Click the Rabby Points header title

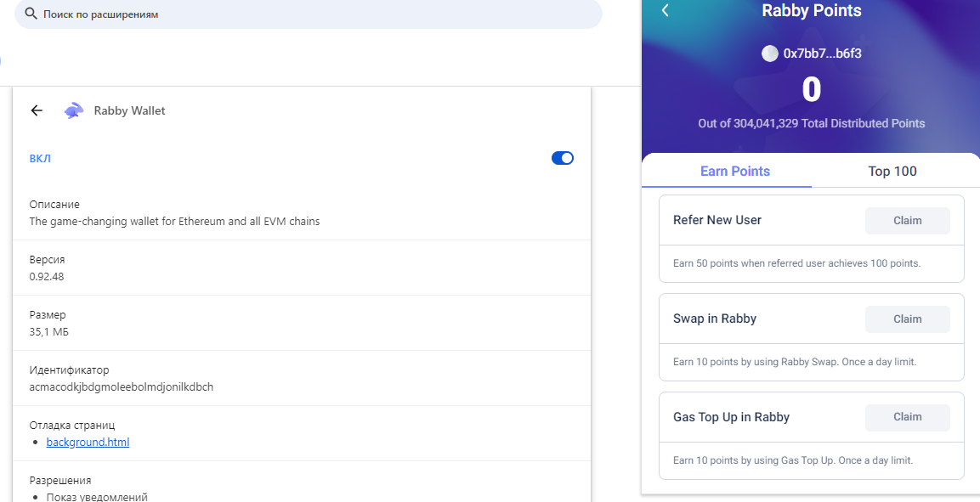(x=811, y=10)
